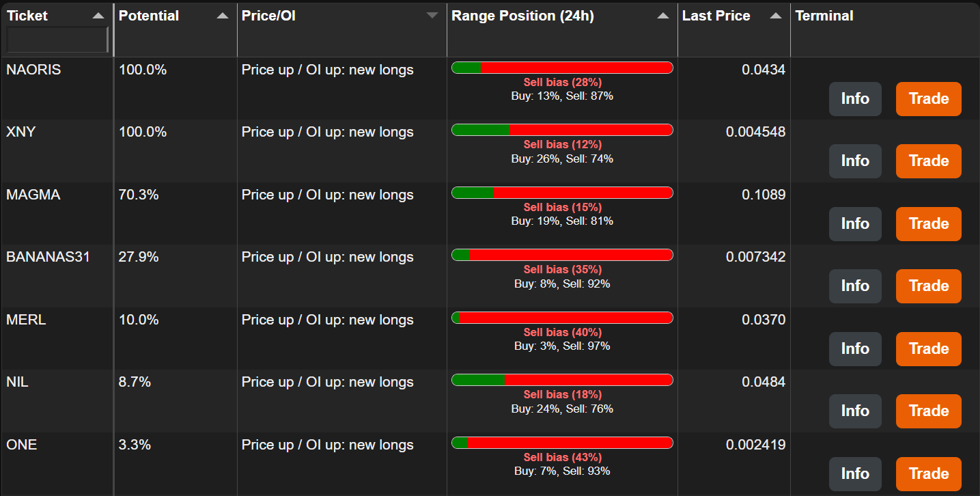The width and height of the screenshot is (980, 496).
Task: Open Info for NAORIS
Action: (x=855, y=99)
